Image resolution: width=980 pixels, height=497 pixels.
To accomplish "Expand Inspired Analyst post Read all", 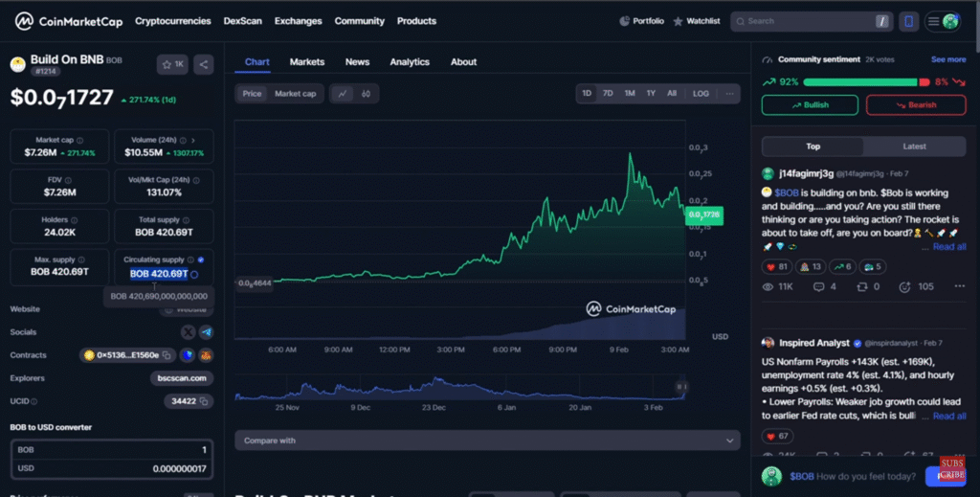I will coord(949,417).
